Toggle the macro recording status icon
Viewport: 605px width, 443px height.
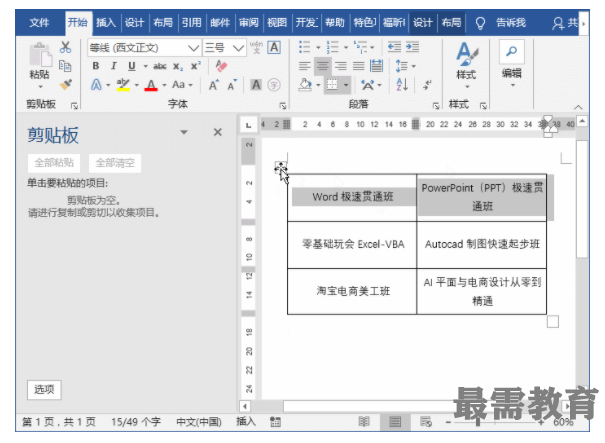275,422
